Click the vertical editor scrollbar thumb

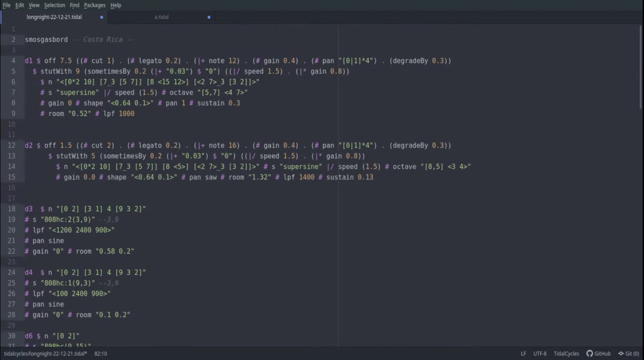(x=641, y=68)
